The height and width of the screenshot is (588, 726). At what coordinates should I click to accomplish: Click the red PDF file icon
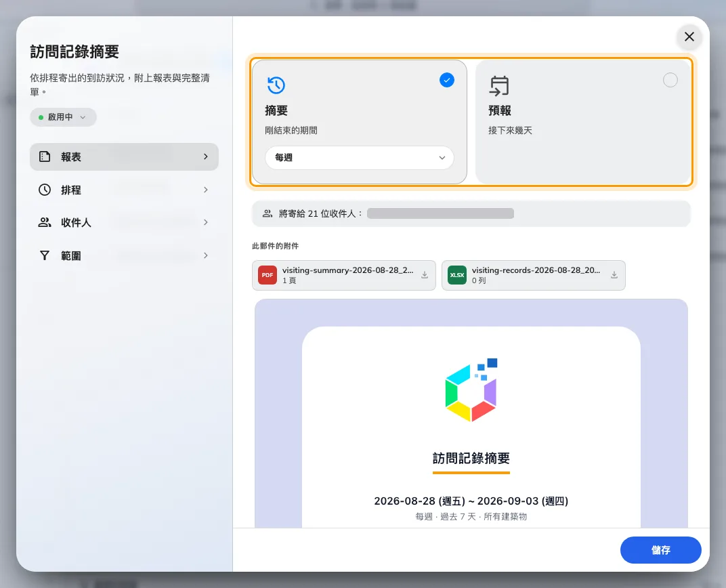point(267,275)
